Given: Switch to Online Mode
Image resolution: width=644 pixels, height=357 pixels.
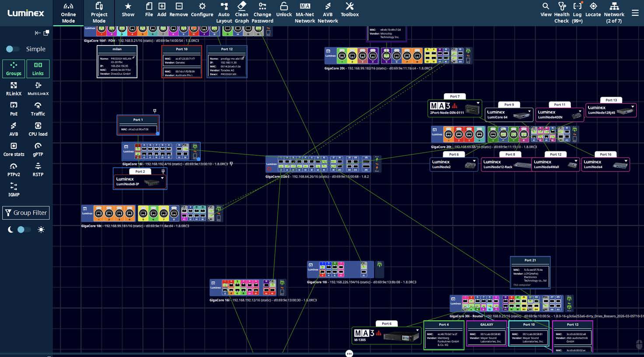Looking at the screenshot, I should [x=68, y=12].
